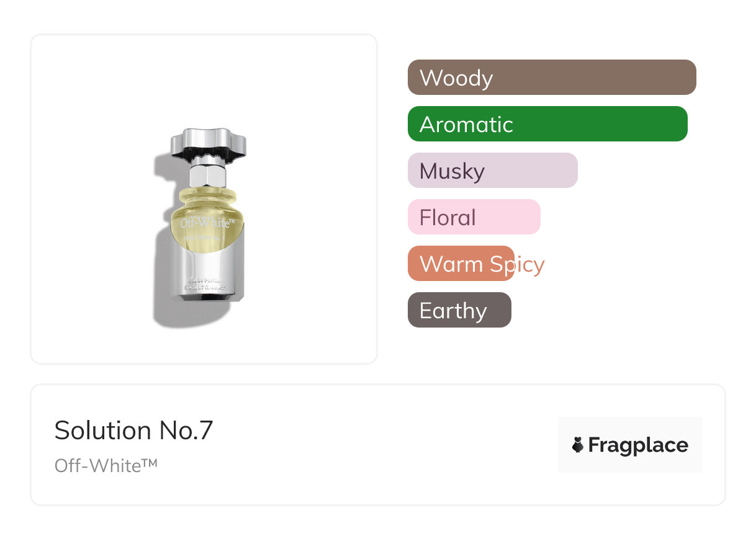Image resolution: width=756 pixels, height=536 pixels.
Task: Click the Off-White™ brand name link
Action: coord(106,465)
